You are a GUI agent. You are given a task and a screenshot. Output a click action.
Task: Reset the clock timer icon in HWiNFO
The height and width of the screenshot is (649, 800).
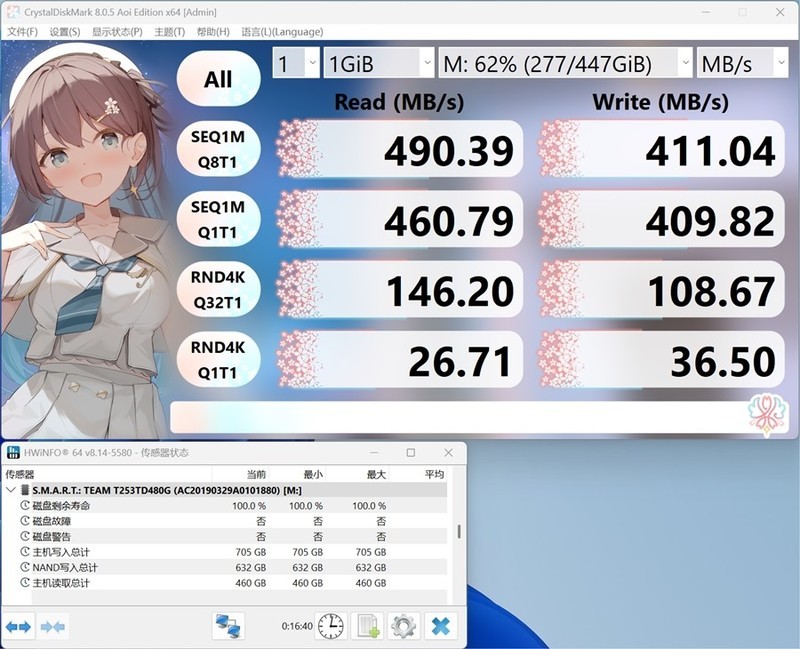331,626
